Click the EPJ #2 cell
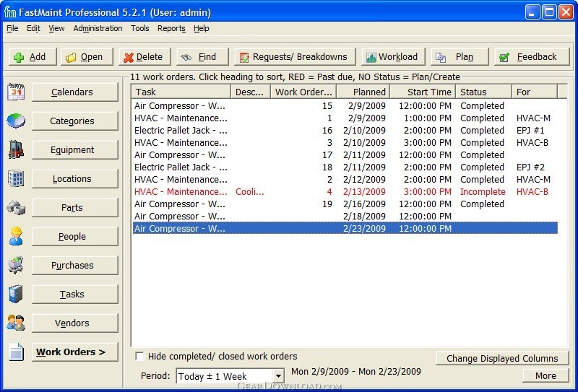Screen dimensions: 578x392 click(x=530, y=167)
